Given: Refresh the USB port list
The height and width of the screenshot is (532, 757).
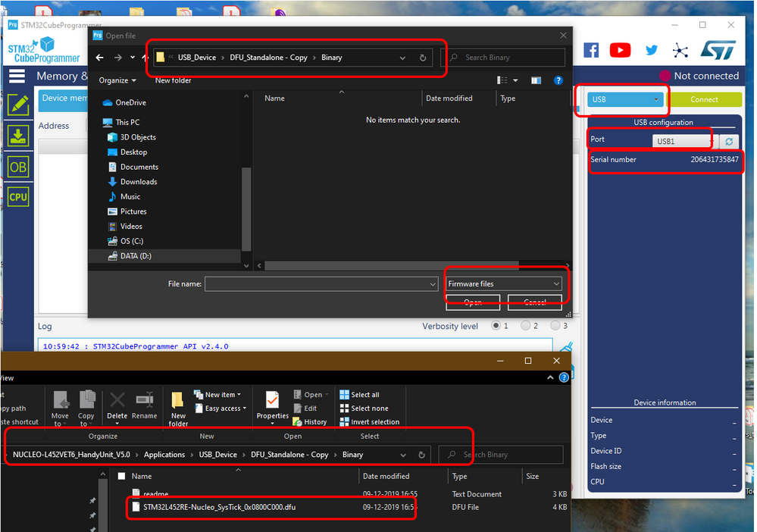Looking at the screenshot, I should (729, 142).
